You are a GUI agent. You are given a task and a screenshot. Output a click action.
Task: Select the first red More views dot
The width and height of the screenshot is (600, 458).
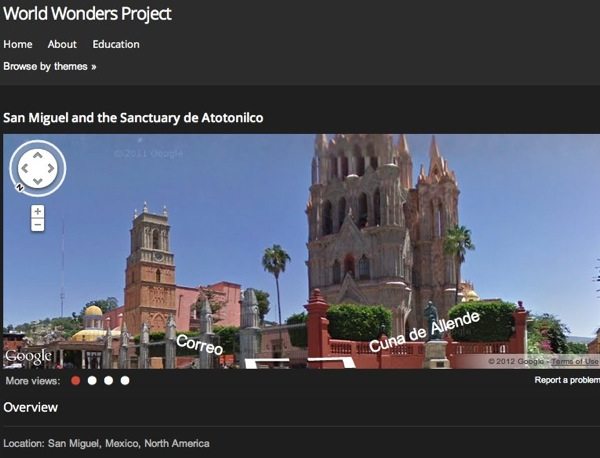point(76,380)
